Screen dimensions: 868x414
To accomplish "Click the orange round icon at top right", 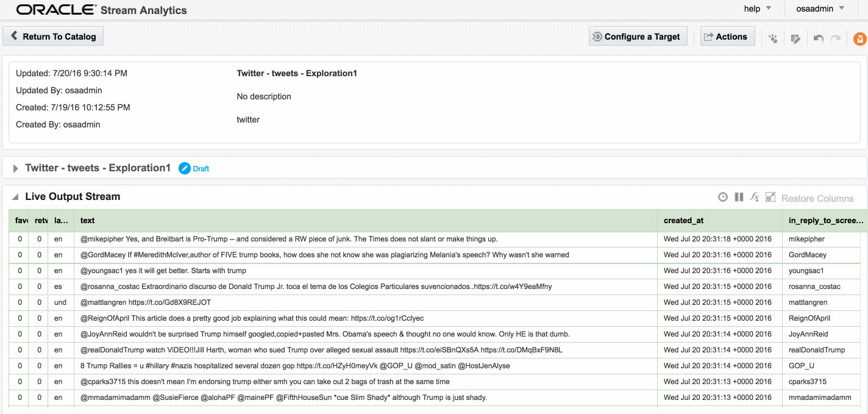I will pyautogui.click(x=860, y=39).
